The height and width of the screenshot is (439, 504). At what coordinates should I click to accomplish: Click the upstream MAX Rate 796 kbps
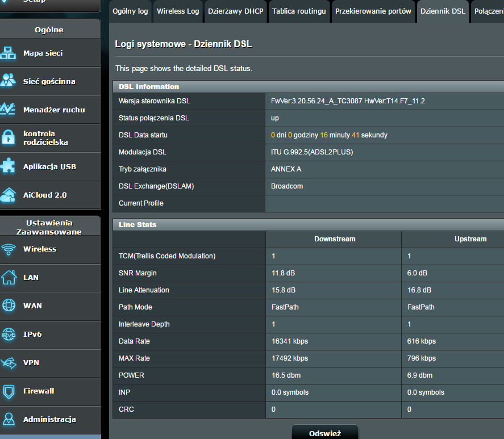422,358
